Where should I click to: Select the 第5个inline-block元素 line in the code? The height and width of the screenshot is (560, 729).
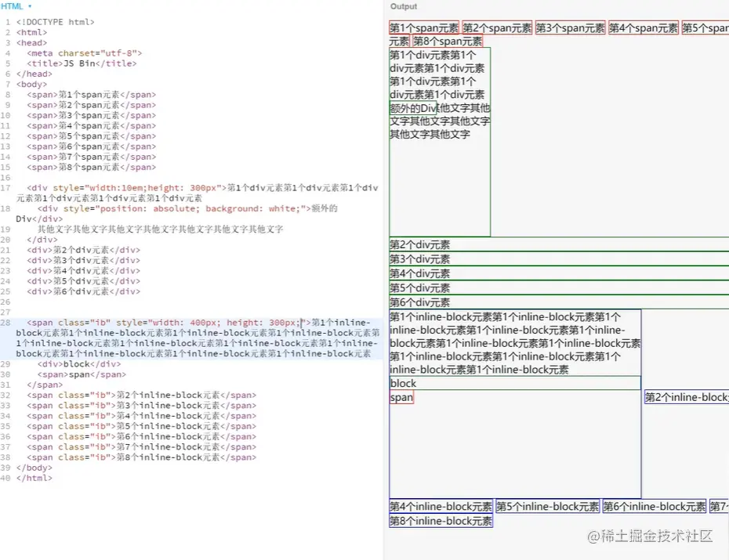point(142,426)
